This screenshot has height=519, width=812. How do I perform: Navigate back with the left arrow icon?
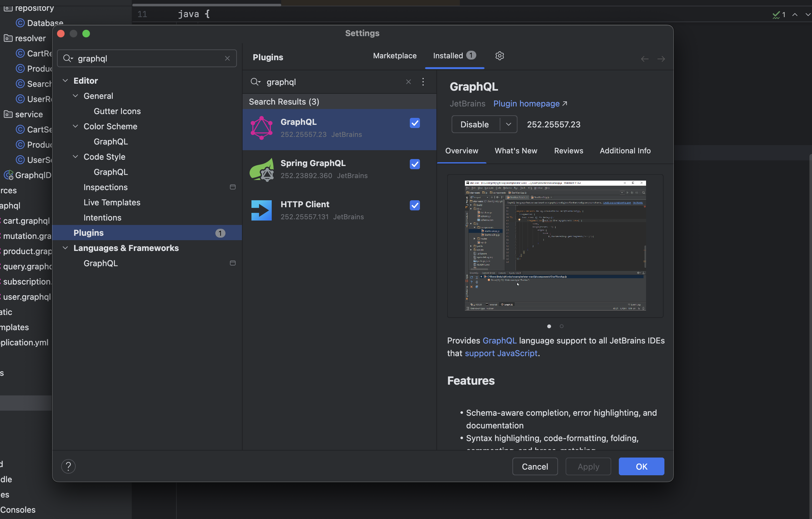coord(644,59)
